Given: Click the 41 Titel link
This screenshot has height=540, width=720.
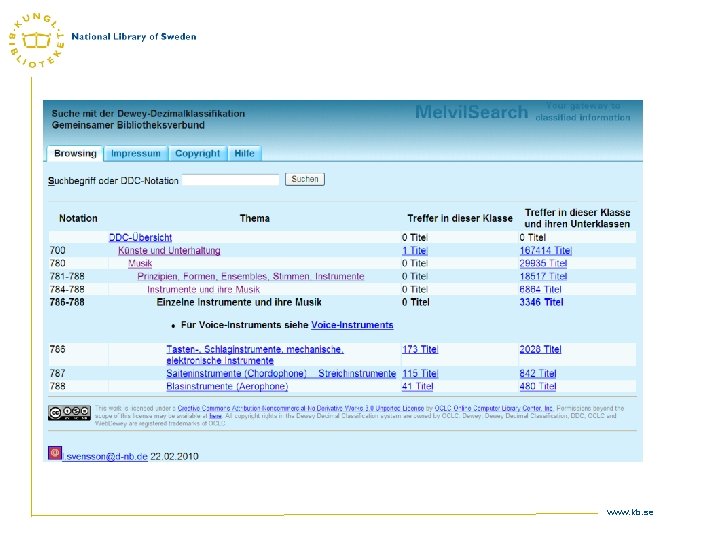Looking at the screenshot, I should (417, 386).
